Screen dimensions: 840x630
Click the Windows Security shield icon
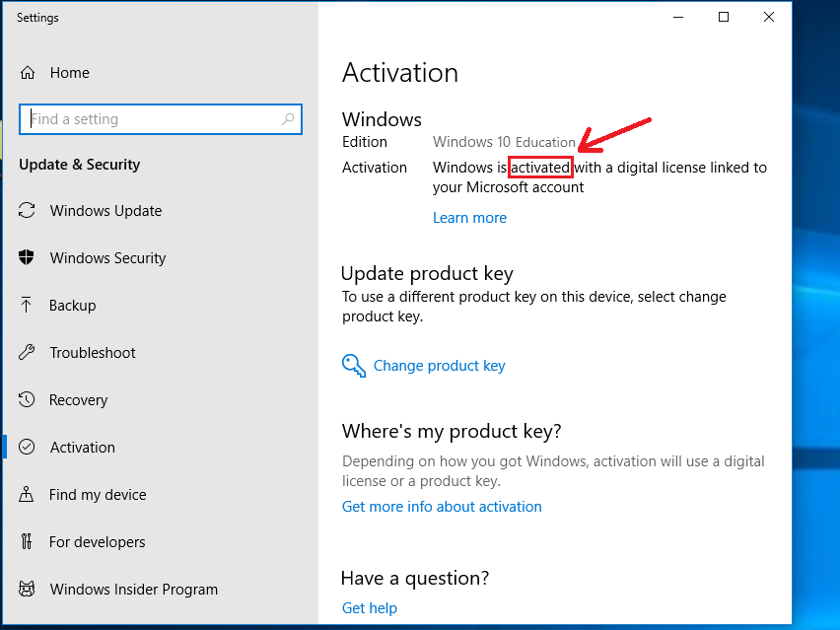pyautogui.click(x=27, y=257)
